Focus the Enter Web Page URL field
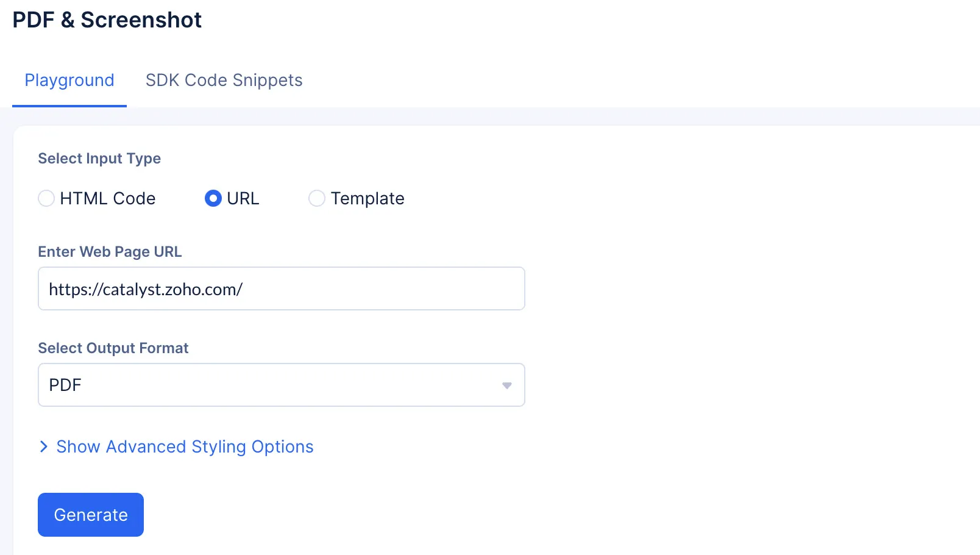The image size is (980, 555). [x=282, y=288]
